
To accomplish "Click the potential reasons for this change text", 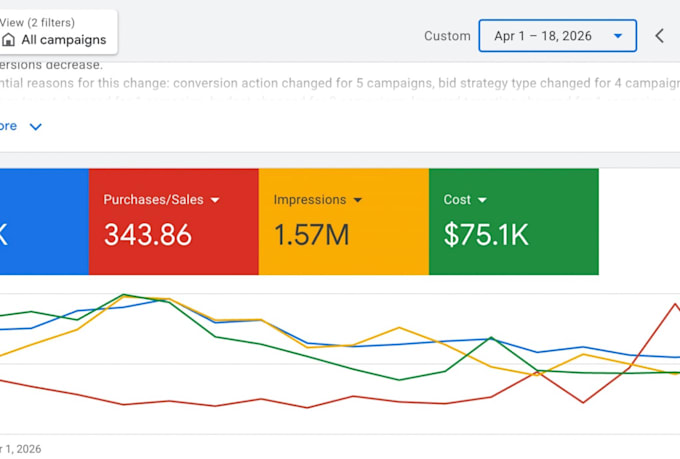I will tap(340, 83).
